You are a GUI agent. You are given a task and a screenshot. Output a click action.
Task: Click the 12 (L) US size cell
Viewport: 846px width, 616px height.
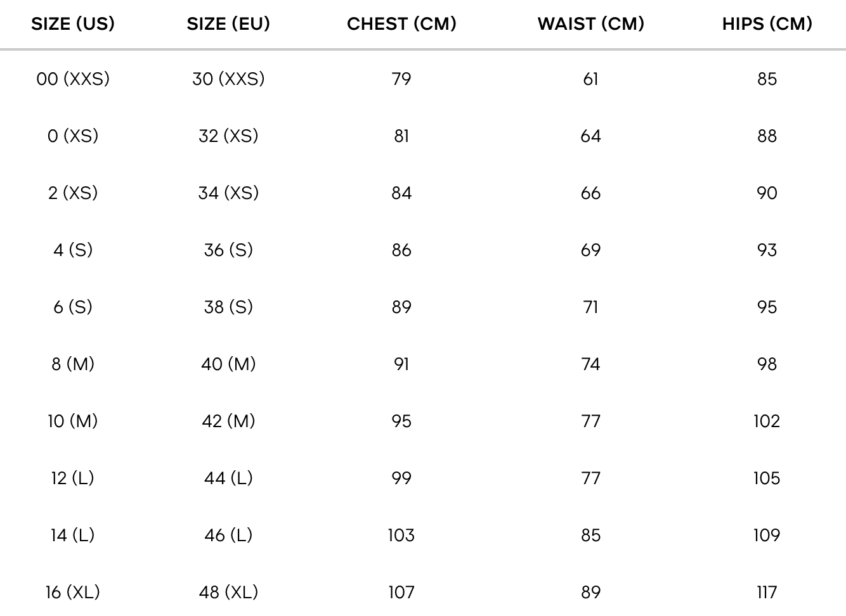[x=73, y=478]
